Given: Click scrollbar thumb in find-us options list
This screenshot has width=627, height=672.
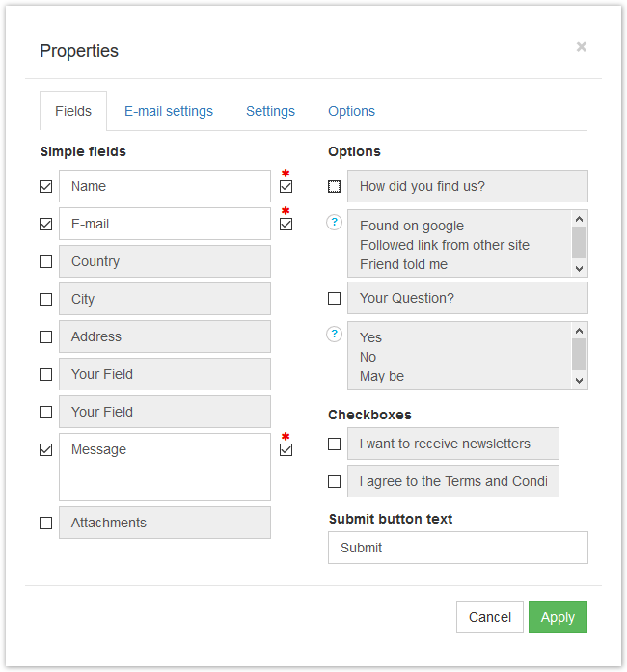Looking at the screenshot, I should coord(579,243).
